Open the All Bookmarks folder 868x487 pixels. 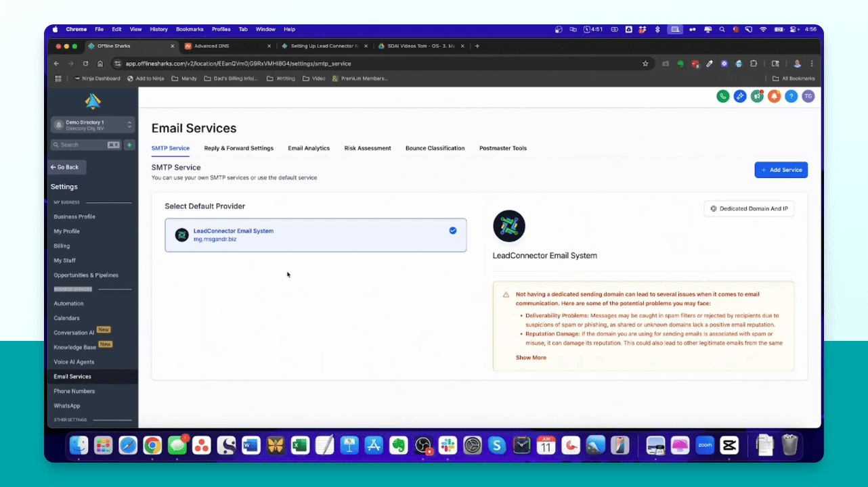(x=794, y=78)
